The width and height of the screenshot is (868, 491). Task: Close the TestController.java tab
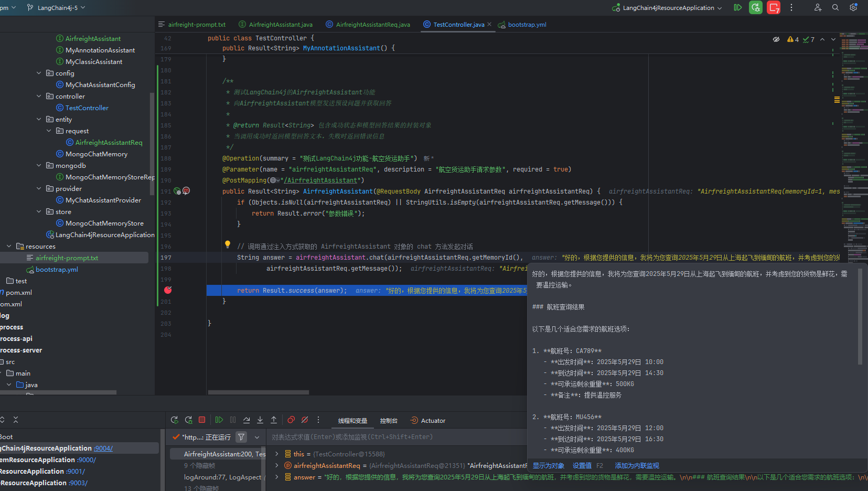coord(489,24)
